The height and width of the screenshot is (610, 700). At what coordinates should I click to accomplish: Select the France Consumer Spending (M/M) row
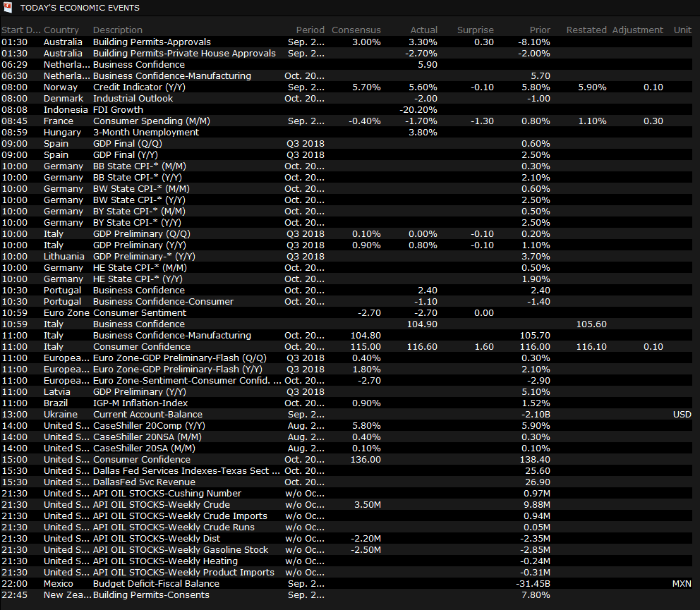(151, 121)
